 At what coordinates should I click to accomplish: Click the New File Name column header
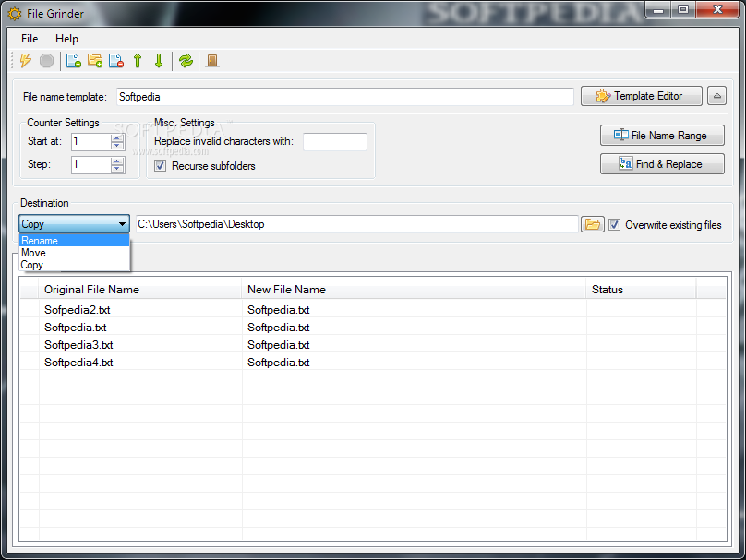[x=414, y=290]
